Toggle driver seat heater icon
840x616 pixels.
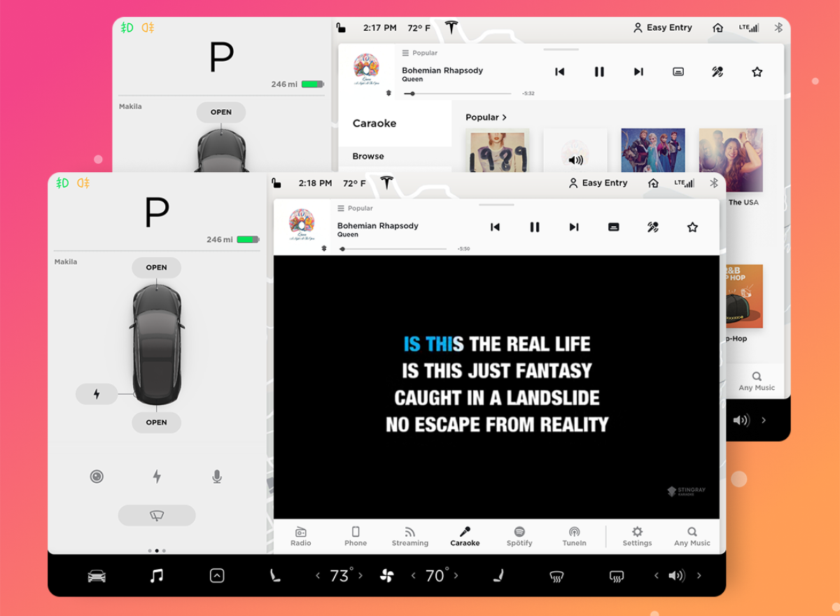[275, 575]
